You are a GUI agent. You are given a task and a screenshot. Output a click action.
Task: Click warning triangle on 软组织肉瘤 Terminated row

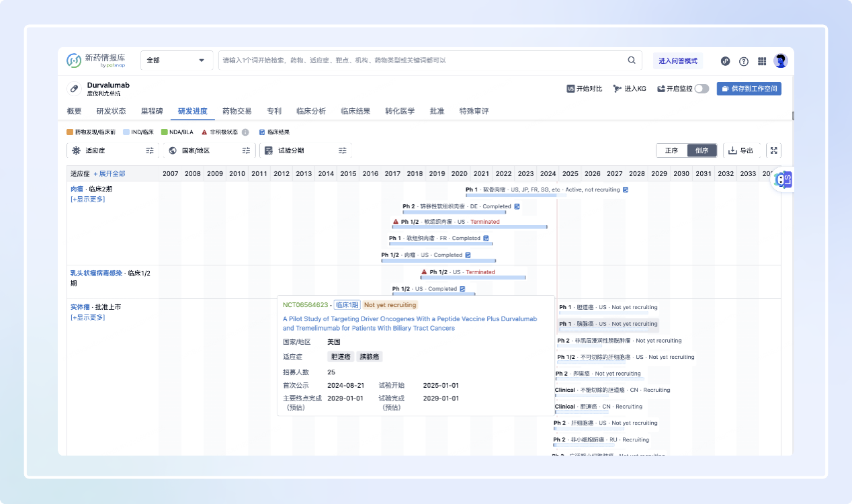tap(396, 222)
